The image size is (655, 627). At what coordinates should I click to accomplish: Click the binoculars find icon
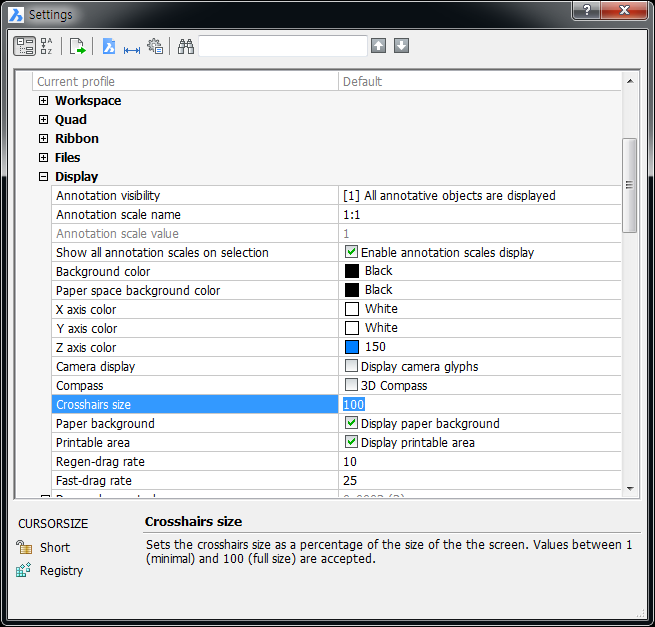[x=186, y=46]
